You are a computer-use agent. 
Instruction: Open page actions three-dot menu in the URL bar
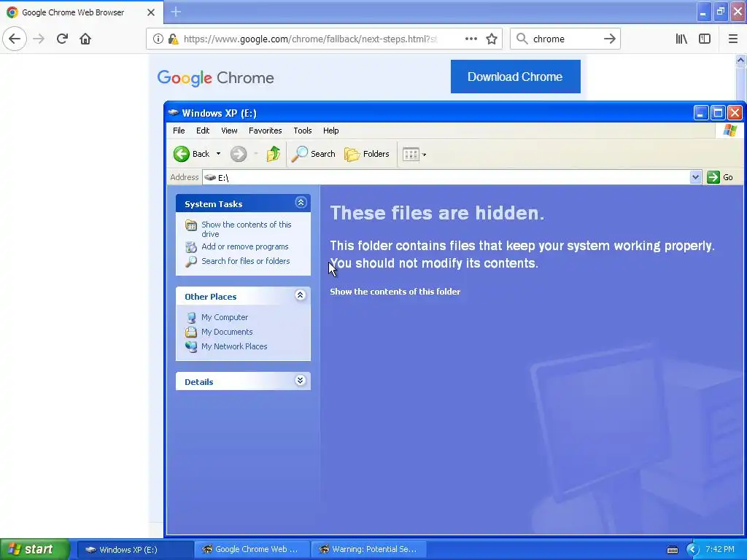471,39
